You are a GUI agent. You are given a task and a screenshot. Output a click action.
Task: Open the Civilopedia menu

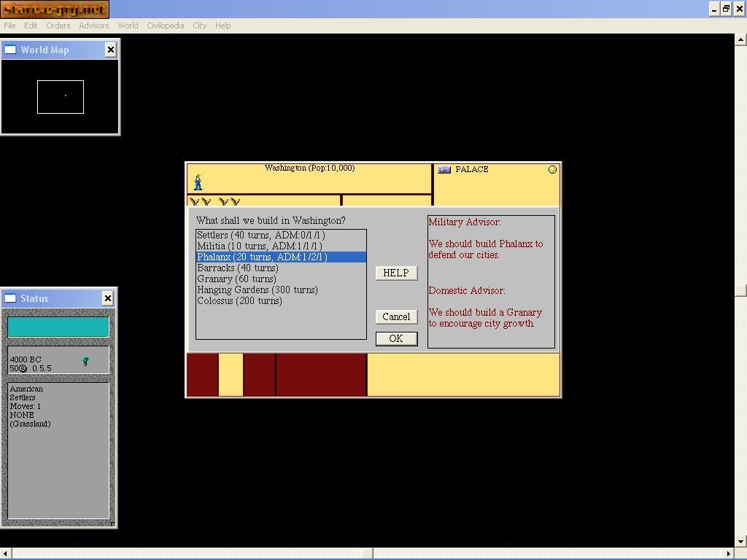point(166,26)
